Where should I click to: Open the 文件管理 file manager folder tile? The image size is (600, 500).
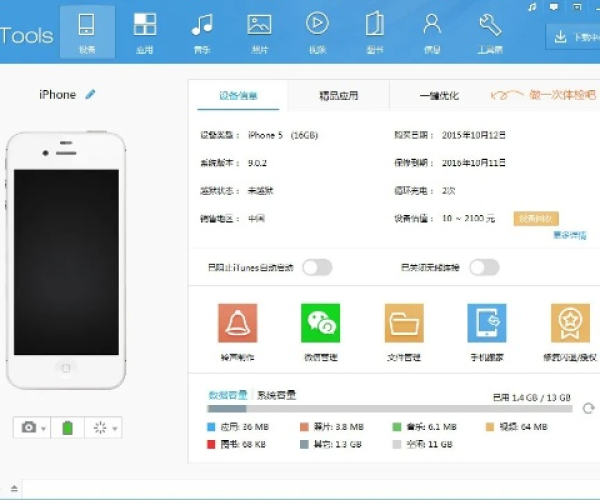click(404, 323)
